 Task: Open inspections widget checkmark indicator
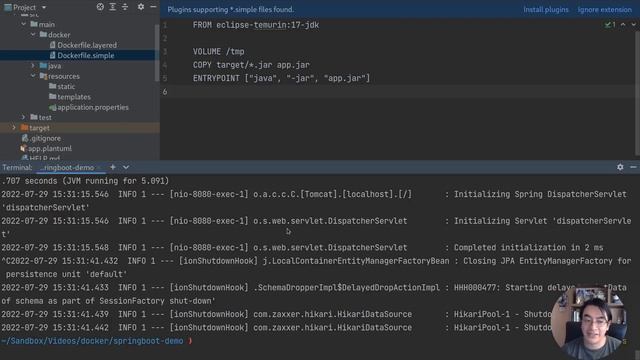pyautogui.click(x=610, y=24)
